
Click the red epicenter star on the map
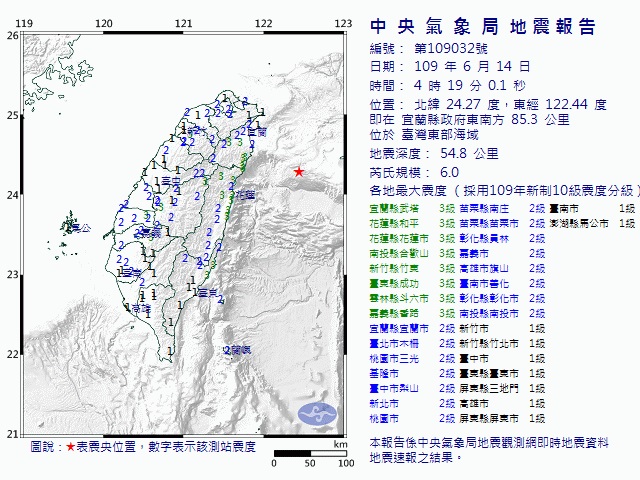[299, 171]
